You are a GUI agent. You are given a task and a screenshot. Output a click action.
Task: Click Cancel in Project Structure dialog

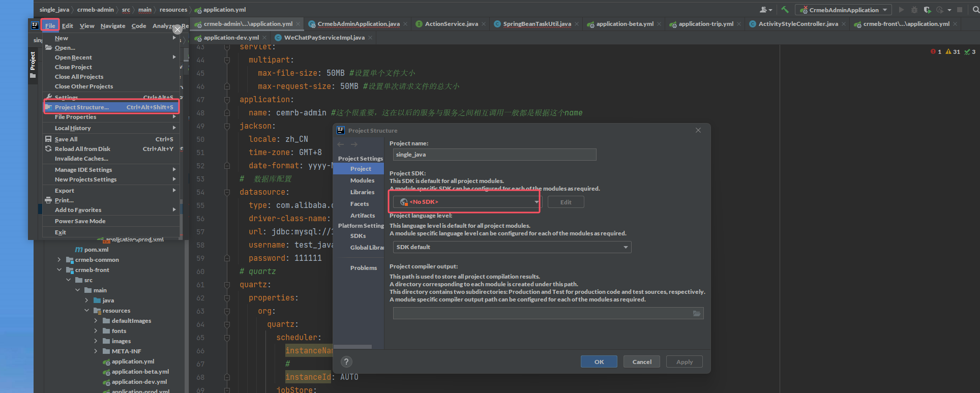[642, 361]
